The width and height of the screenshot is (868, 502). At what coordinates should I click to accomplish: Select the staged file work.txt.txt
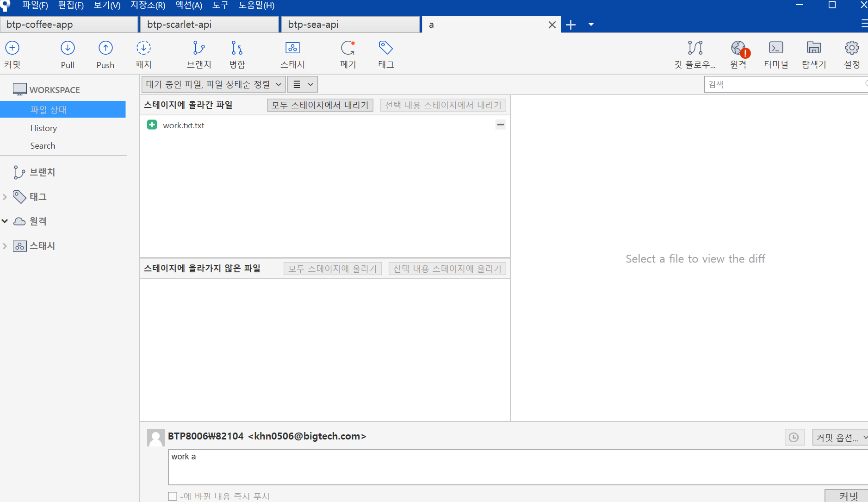click(325, 125)
